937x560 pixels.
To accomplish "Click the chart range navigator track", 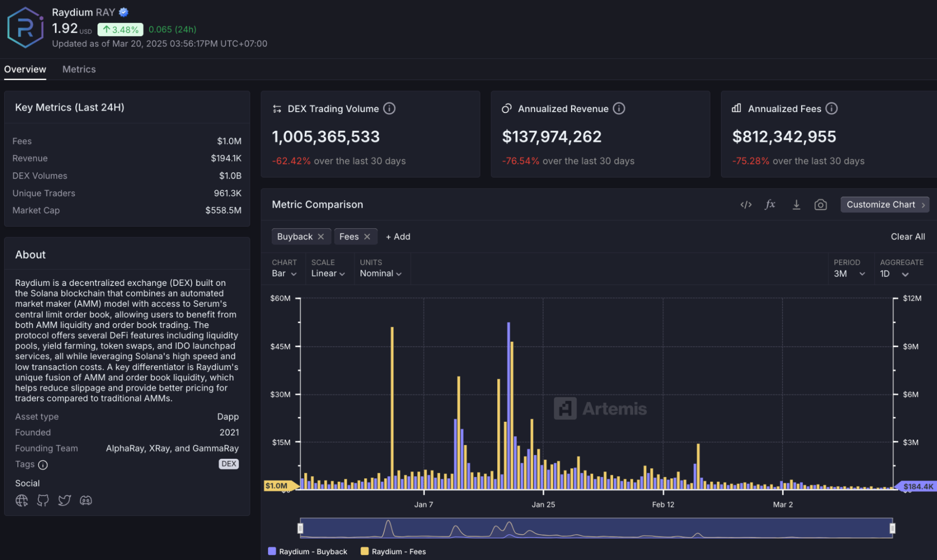I will pyautogui.click(x=596, y=528).
